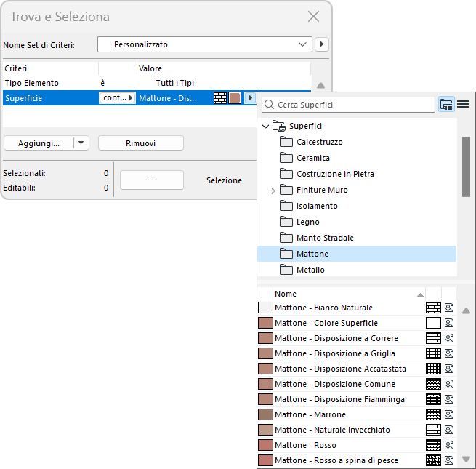The width and height of the screenshot is (476, 469).
Task: Select the Finiture Muro folder
Action: 322,190
